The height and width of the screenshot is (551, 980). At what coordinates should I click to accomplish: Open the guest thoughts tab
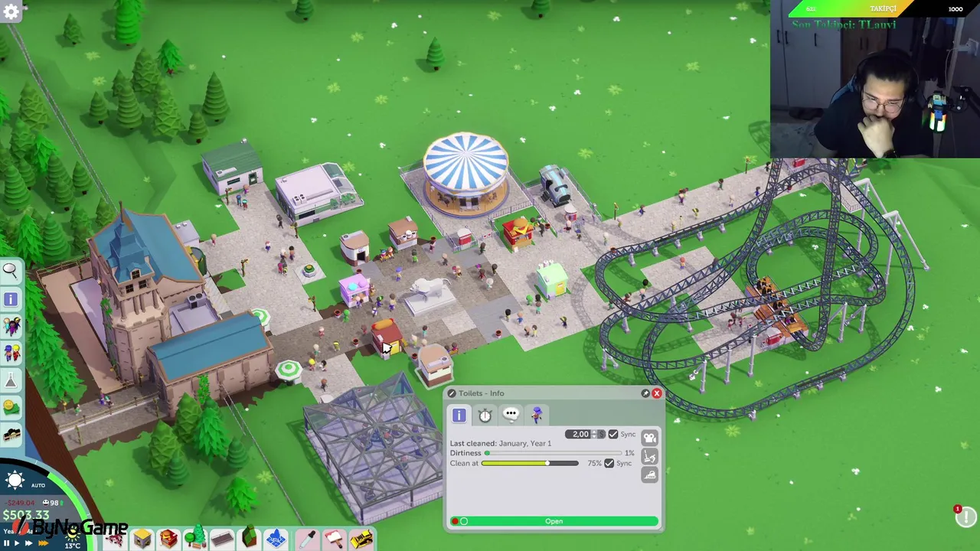tap(511, 414)
